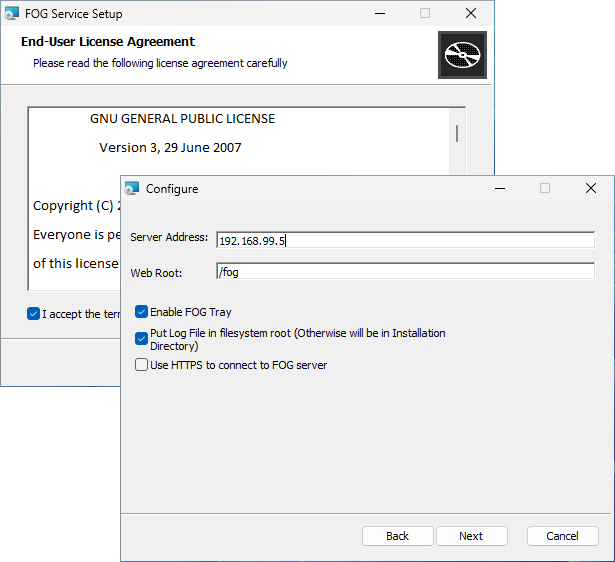Close the Configure window

point(591,189)
